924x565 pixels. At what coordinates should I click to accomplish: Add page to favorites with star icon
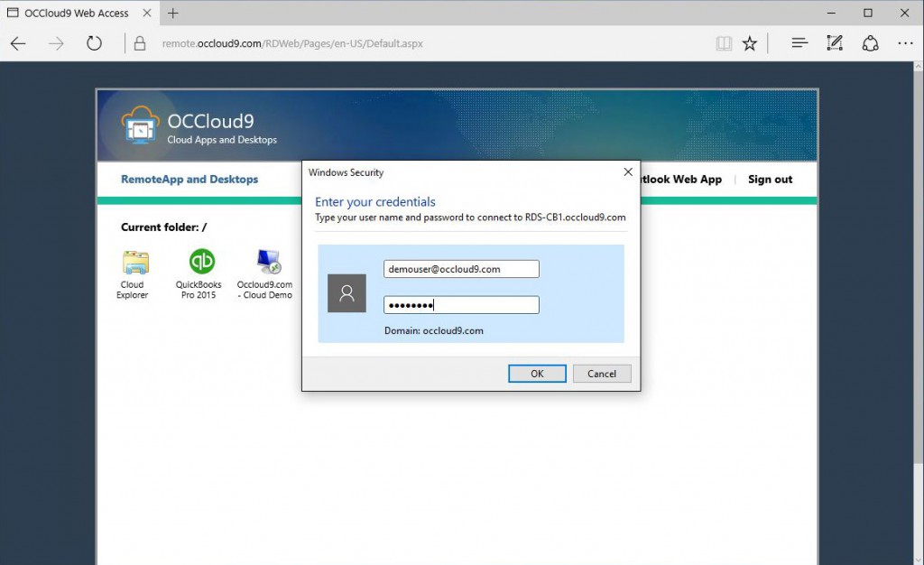pyautogui.click(x=750, y=43)
